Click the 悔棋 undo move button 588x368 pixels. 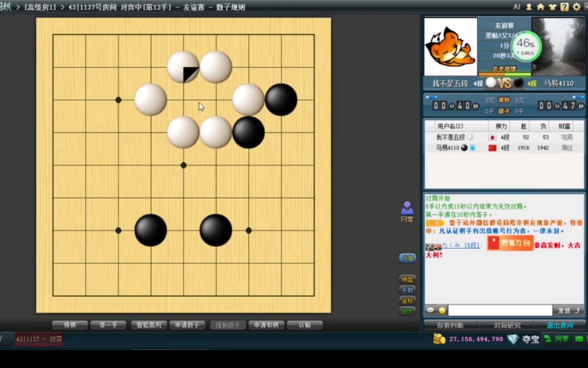point(70,325)
